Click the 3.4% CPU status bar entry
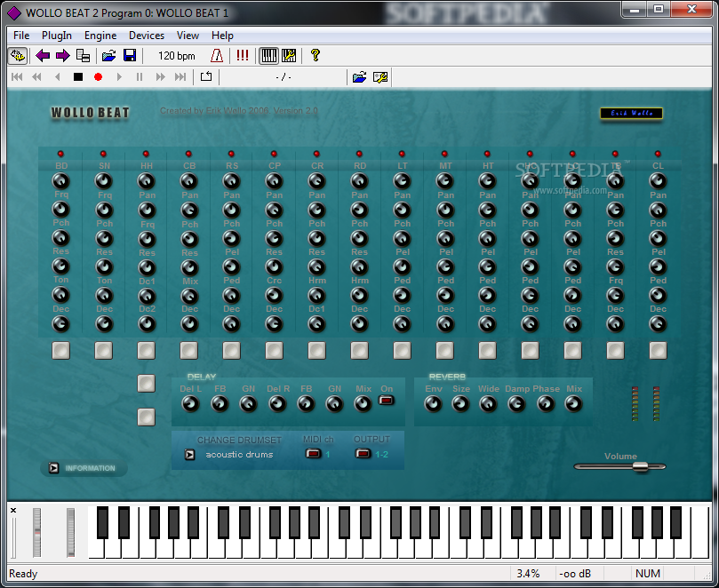 coord(528,573)
